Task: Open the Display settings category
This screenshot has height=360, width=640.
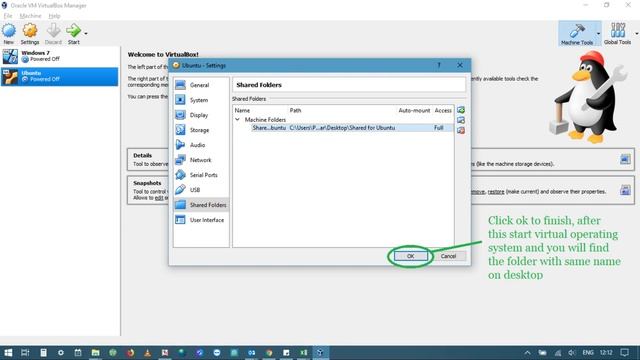Action: coord(201,115)
